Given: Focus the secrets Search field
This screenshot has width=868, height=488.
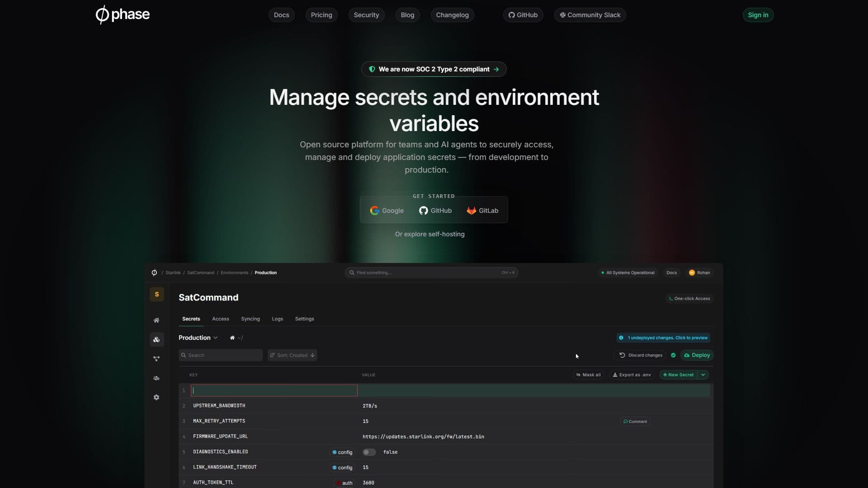Looking at the screenshot, I should 221,355.
